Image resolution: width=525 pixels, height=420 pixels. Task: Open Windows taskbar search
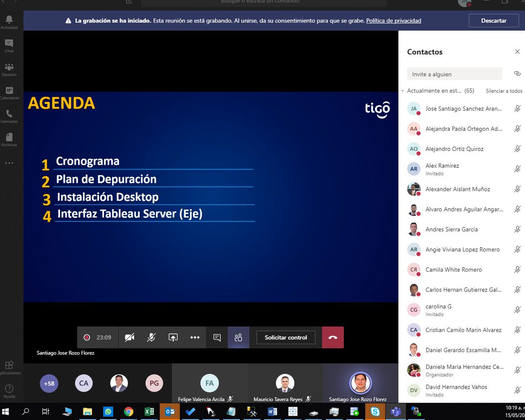pyautogui.click(x=26, y=411)
